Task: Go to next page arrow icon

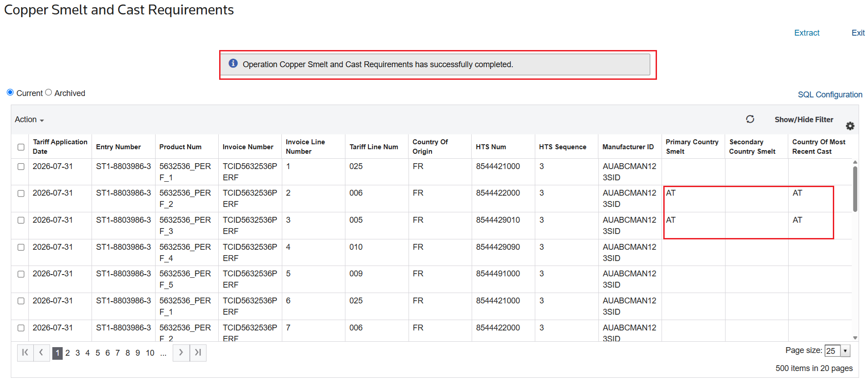Action: coord(181,353)
